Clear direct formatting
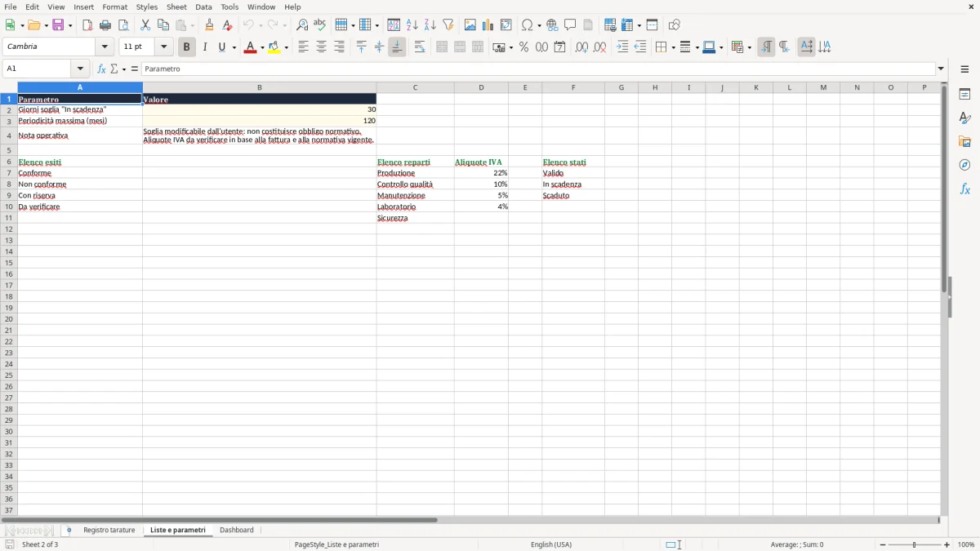The height and width of the screenshot is (551, 980). pyautogui.click(x=228, y=25)
